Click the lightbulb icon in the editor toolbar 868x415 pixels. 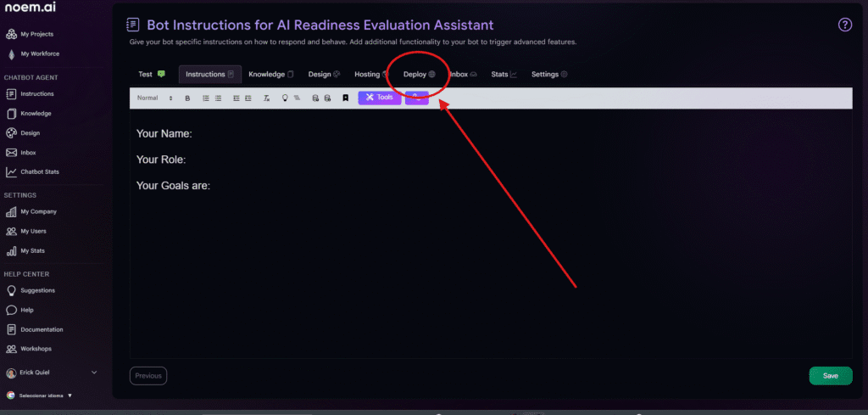click(285, 98)
